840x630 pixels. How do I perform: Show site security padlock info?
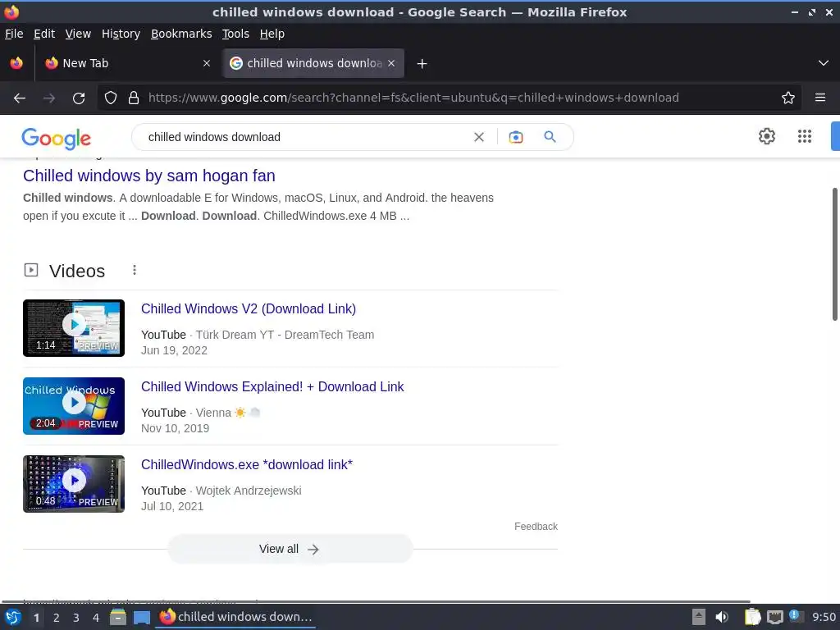(x=134, y=98)
